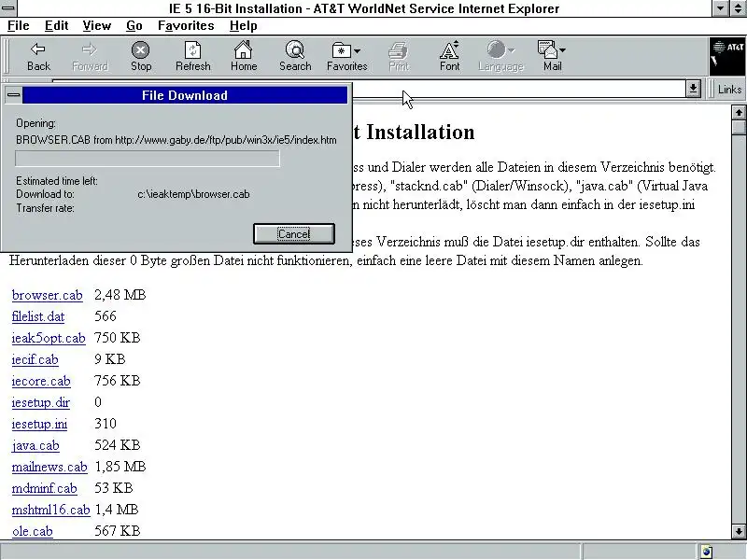Download the java.cab link
The image size is (747, 560).
[35, 445]
